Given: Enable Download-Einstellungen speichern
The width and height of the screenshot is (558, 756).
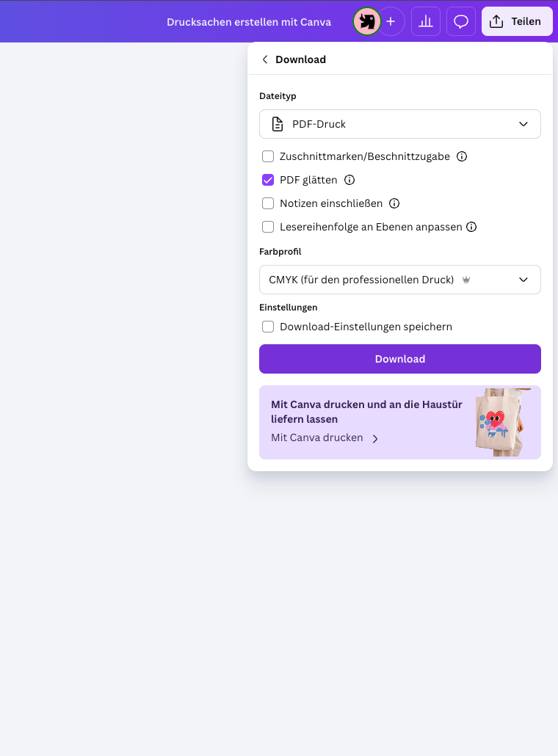Looking at the screenshot, I should click(x=268, y=327).
